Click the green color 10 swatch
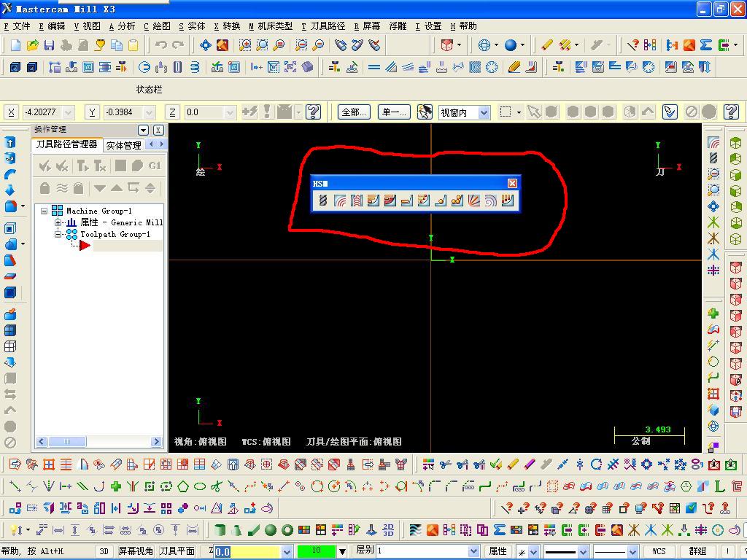 pyautogui.click(x=317, y=551)
